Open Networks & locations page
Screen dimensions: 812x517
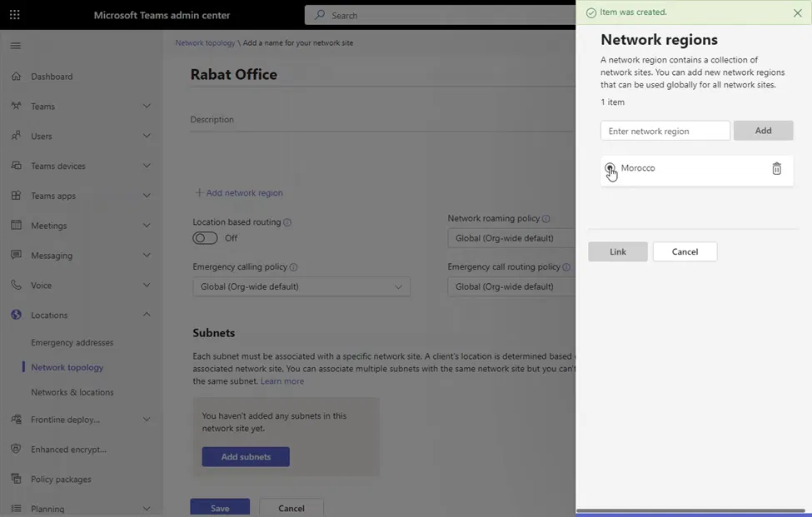72,392
